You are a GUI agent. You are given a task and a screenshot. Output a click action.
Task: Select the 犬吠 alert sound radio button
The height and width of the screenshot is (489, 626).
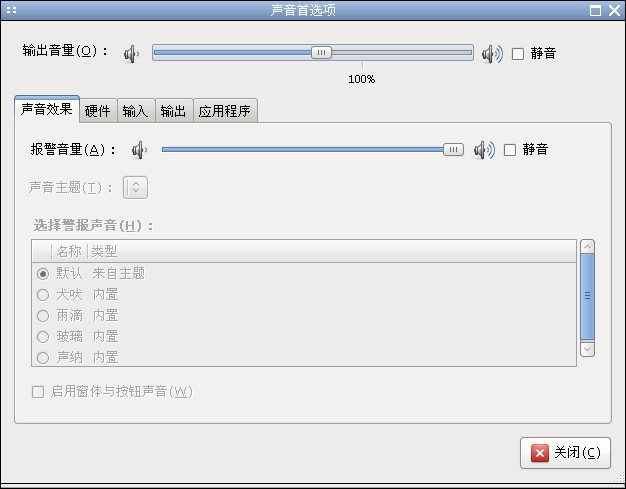[43, 295]
